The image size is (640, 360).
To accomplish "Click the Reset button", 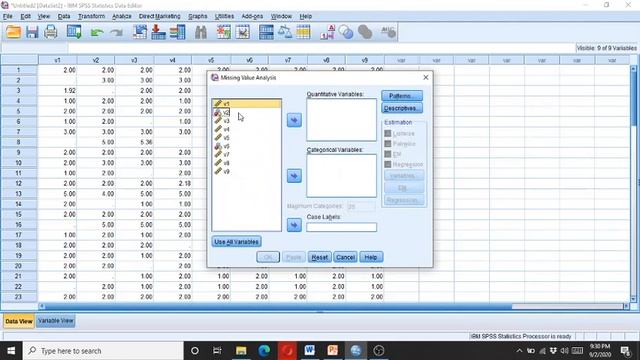I will point(319,257).
